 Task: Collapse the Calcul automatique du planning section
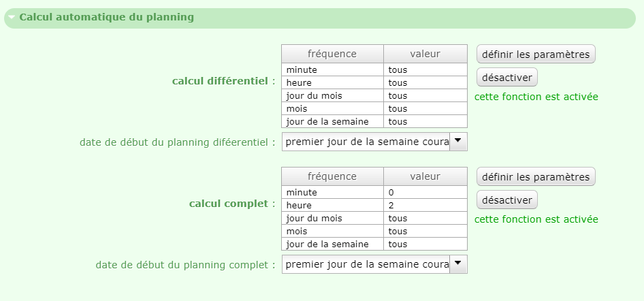click(x=12, y=18)
